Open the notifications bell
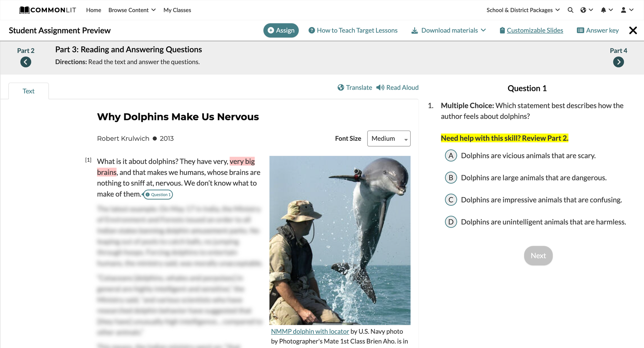 pos(606,10)
